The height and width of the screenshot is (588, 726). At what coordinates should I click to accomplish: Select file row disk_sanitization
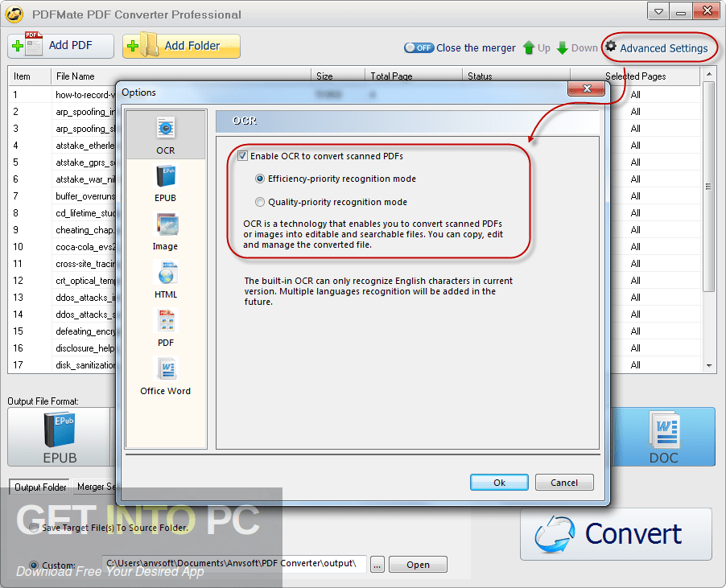click(85, 365)
